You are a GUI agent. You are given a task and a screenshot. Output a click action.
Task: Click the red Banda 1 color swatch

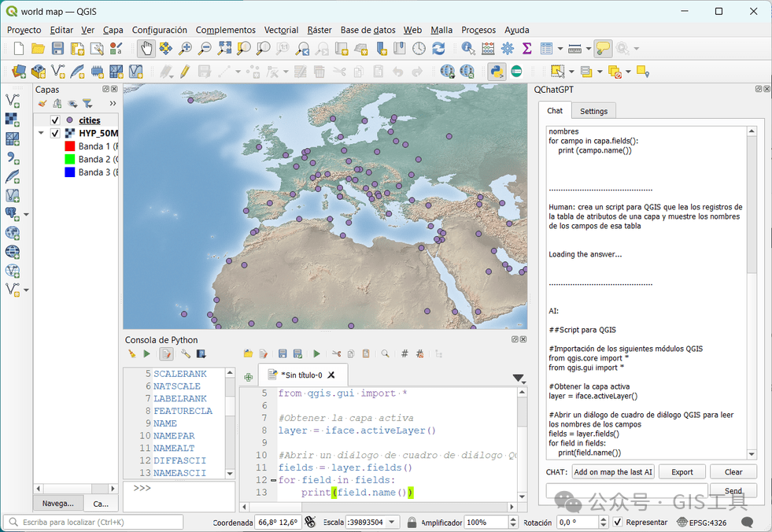point(70,146)
